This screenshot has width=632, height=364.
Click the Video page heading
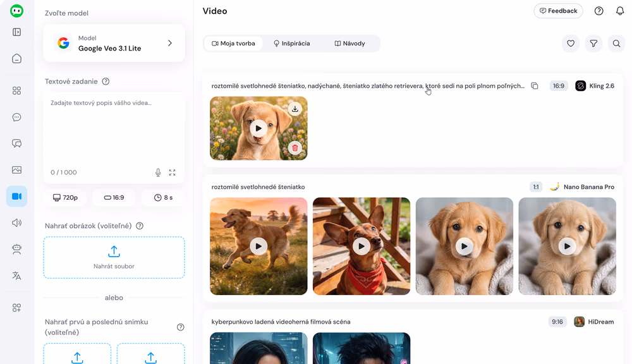pyautogui.click(x=215, y=11)
